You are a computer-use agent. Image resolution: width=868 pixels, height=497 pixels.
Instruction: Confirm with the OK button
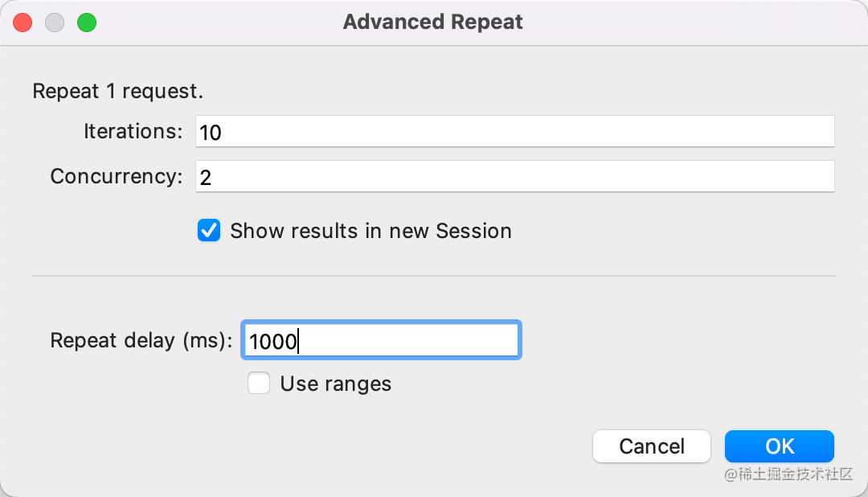point(779,446)
